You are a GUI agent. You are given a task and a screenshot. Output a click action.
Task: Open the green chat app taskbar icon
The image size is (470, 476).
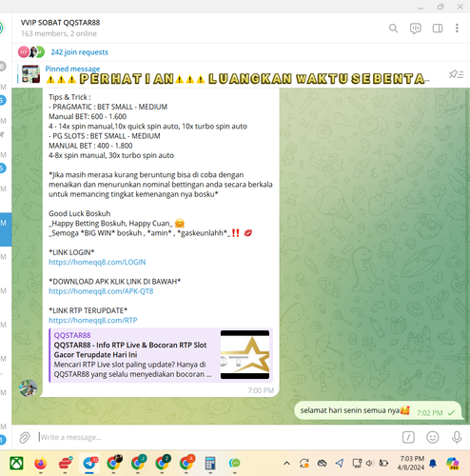(235, 464)
